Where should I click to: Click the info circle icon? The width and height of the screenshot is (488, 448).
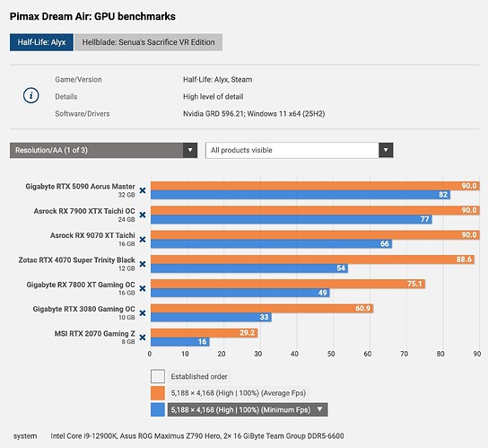pyautogui.click(x=31, y=95)
